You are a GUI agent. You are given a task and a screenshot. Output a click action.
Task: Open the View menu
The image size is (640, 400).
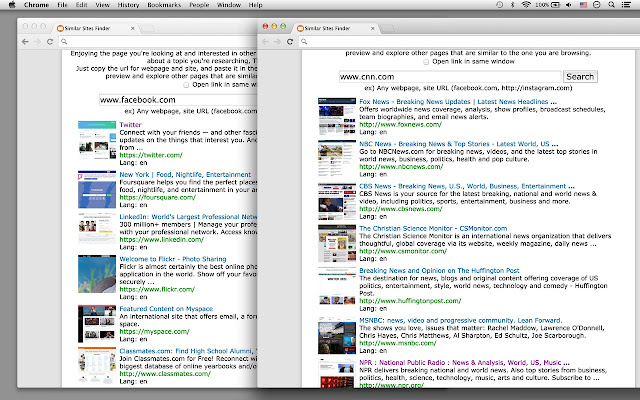tap(102, 5)
